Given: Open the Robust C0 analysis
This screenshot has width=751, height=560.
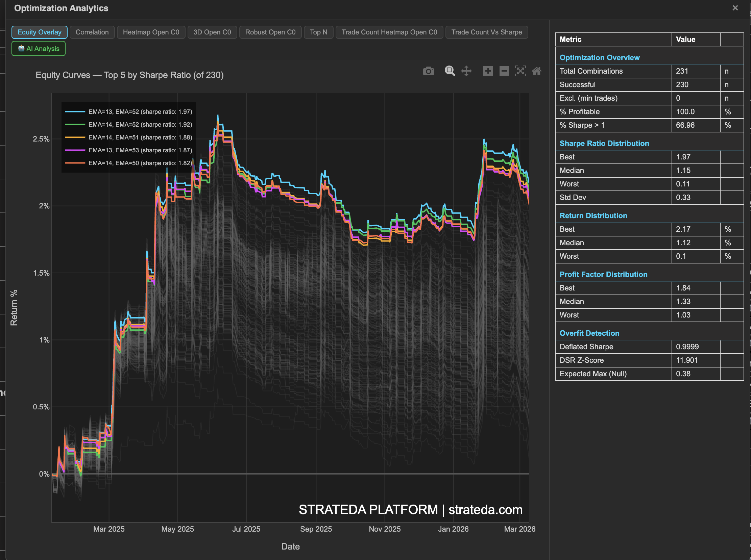Looking at the screenshot, I should tap(270, 32).
